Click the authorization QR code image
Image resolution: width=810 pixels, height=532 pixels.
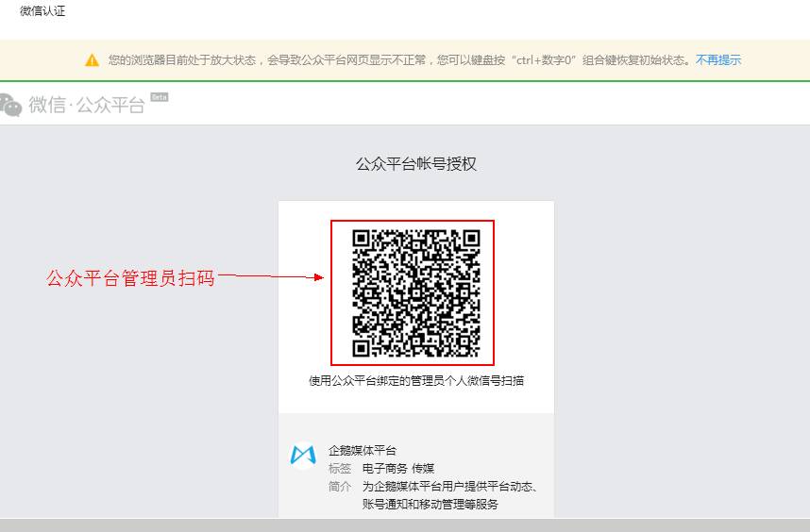pyautogui.click(x=415, y=292)
